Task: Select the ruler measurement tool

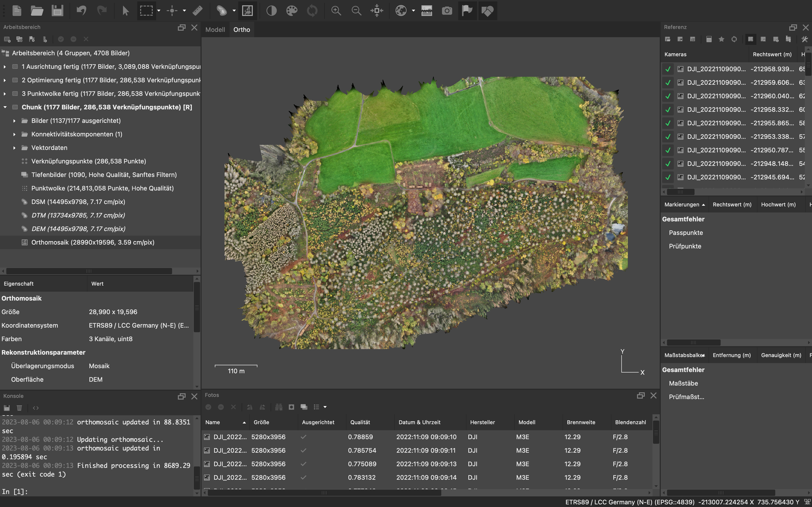Action: (198, 11)
